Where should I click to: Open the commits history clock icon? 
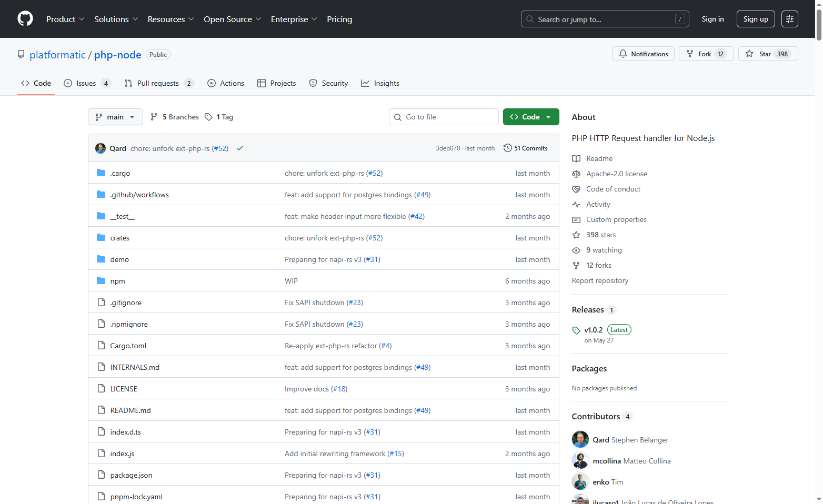[507, 148]
